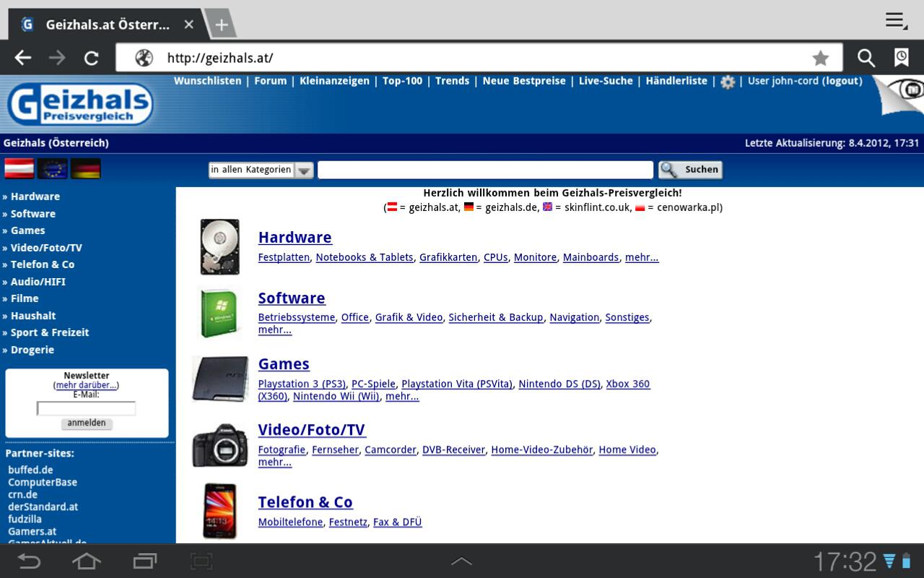Click the anmelden newsletter button

(87, 423)
